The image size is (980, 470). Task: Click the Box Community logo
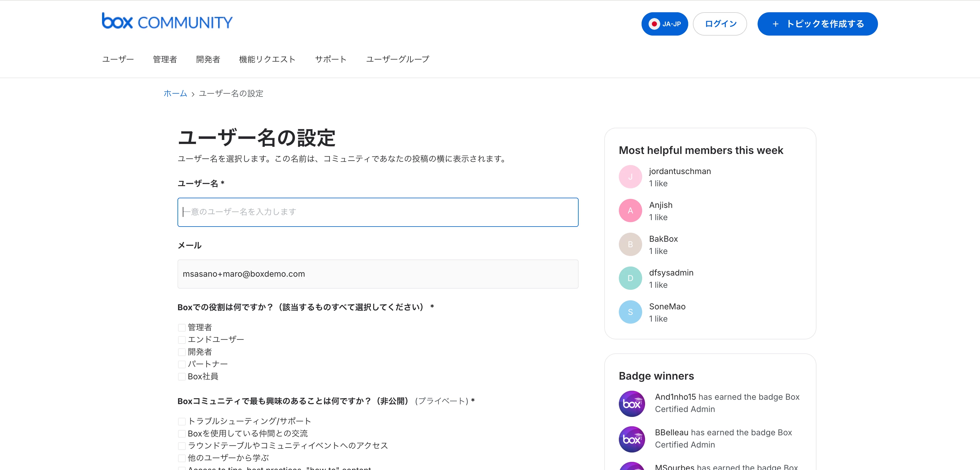coord(167,22)
